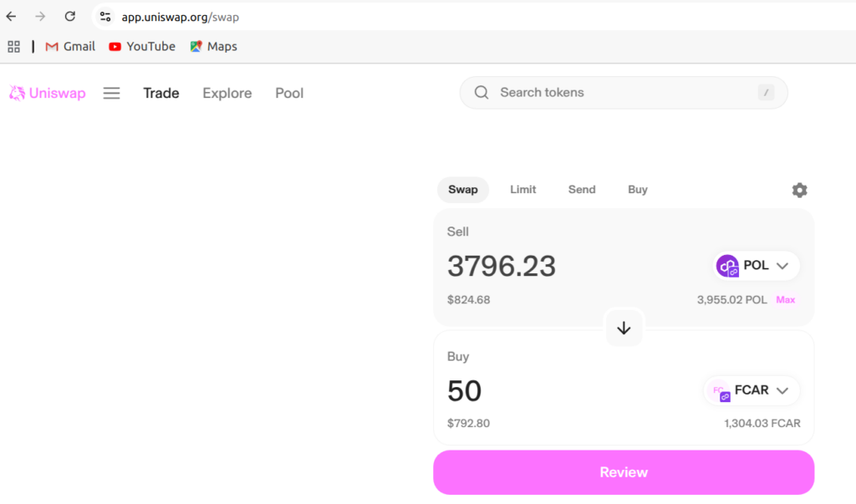This screenshot has width=856, height=504.
Task: Click the $792.80 buy value text
Action: coord(468,423)
